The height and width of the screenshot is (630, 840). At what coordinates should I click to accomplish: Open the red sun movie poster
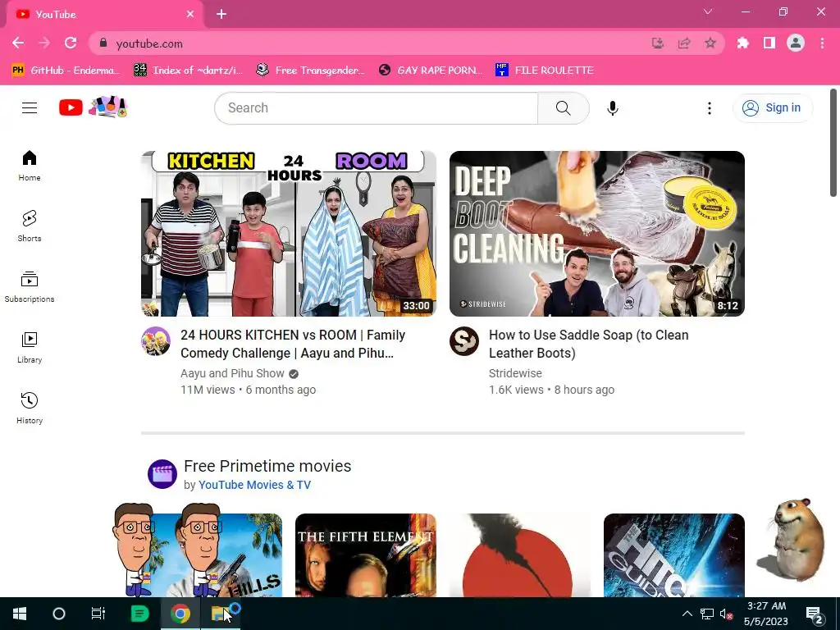point(519,555)
